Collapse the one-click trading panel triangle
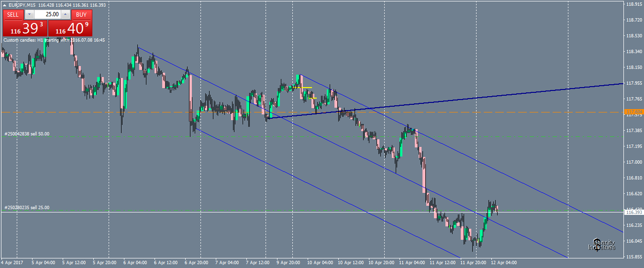The width and height of the screenshot is (644, 268). [x=4, y=5]
